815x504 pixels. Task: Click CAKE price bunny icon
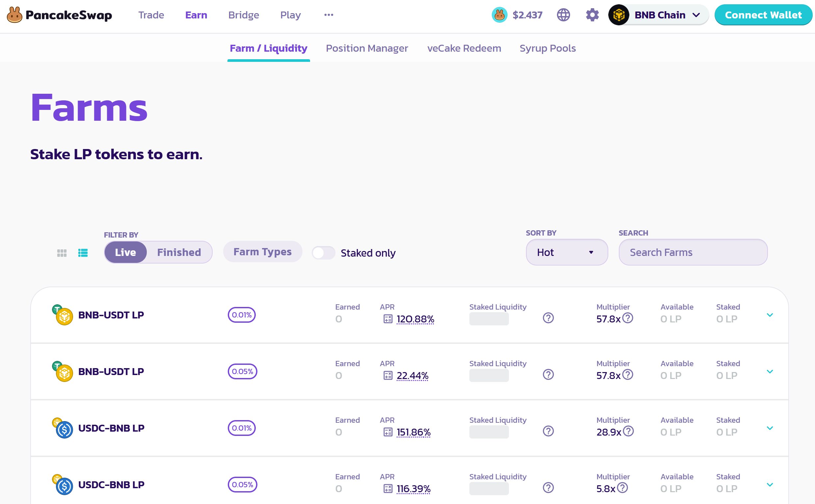[x=499, y=15]
